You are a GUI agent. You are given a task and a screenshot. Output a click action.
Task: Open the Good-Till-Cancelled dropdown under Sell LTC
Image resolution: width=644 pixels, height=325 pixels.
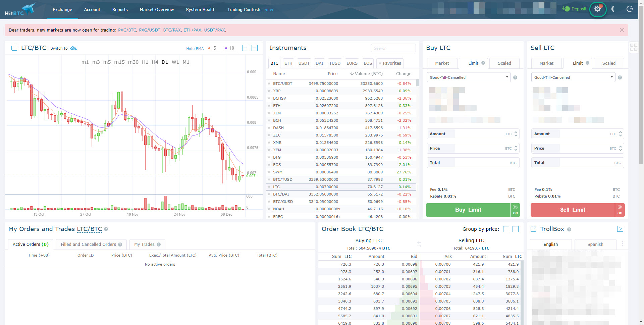(x=573, y=77)
